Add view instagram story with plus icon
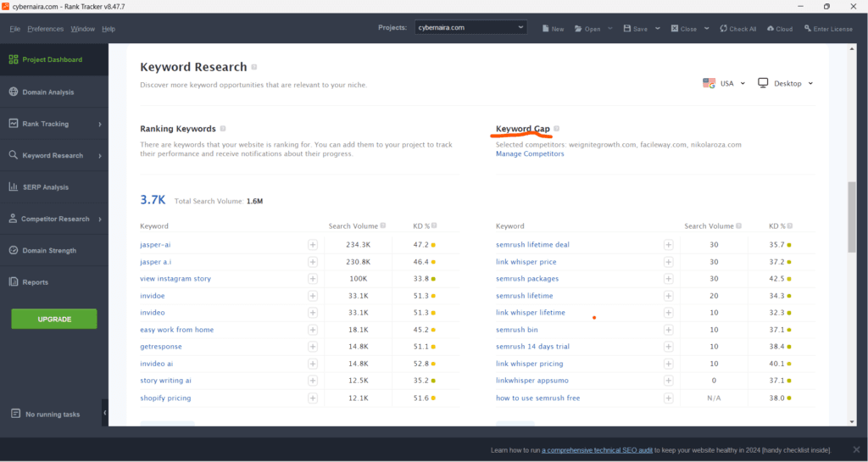 [313, 279]
